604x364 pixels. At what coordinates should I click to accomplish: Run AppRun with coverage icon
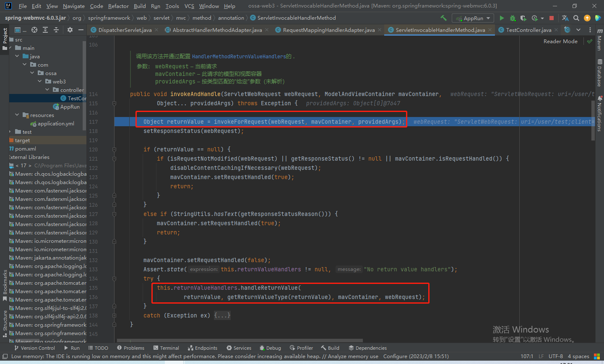(523, 18)
